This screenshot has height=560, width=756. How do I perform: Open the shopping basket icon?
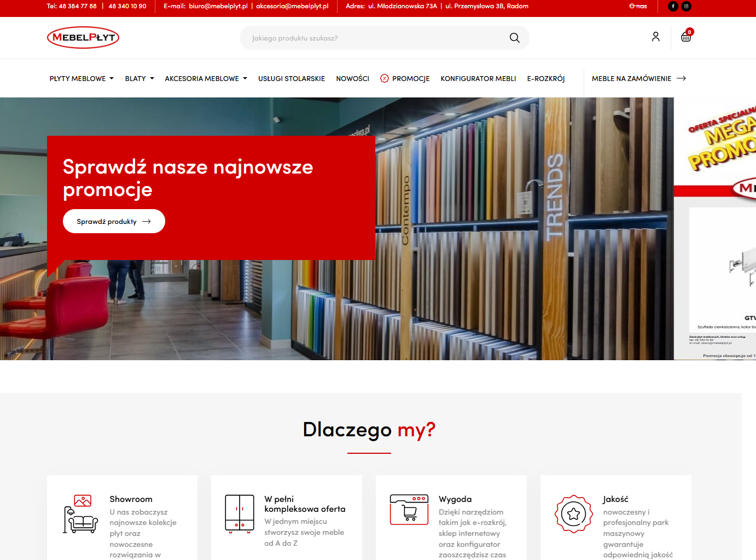tap(686, 37)
